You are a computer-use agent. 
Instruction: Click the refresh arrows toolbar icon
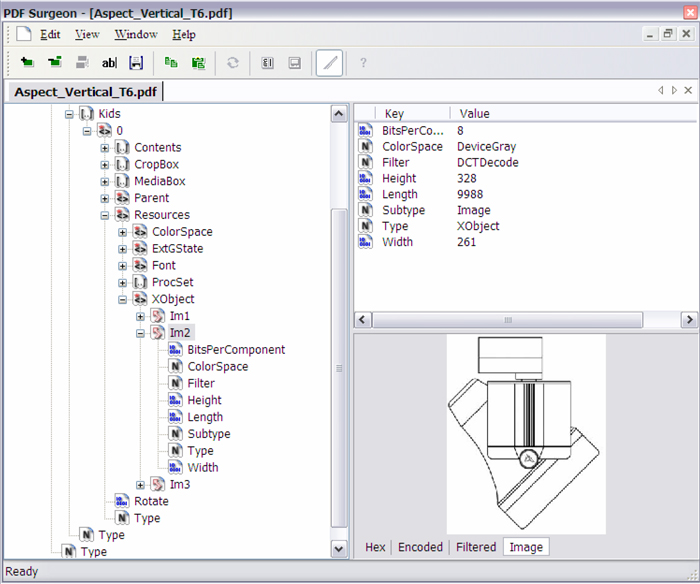coord(233,63)
